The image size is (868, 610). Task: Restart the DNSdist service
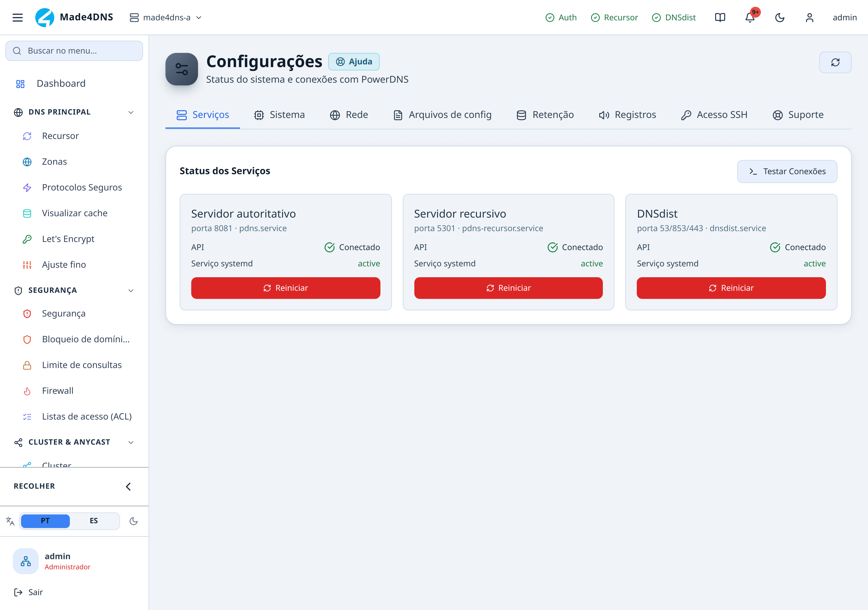[x=731, y=288]
